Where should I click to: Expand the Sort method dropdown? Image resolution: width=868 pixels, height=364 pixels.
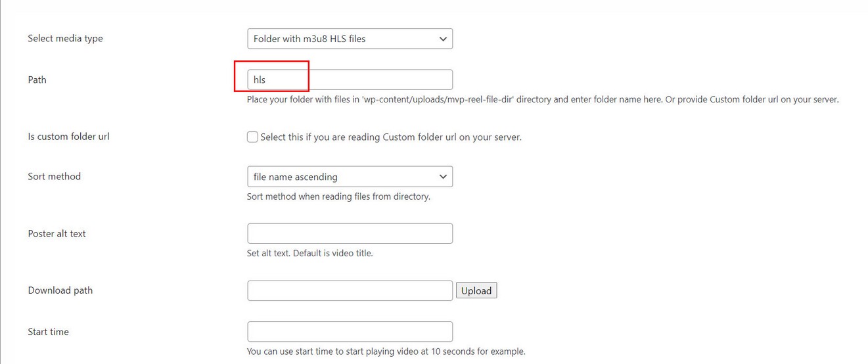click(x=350, y=177)
